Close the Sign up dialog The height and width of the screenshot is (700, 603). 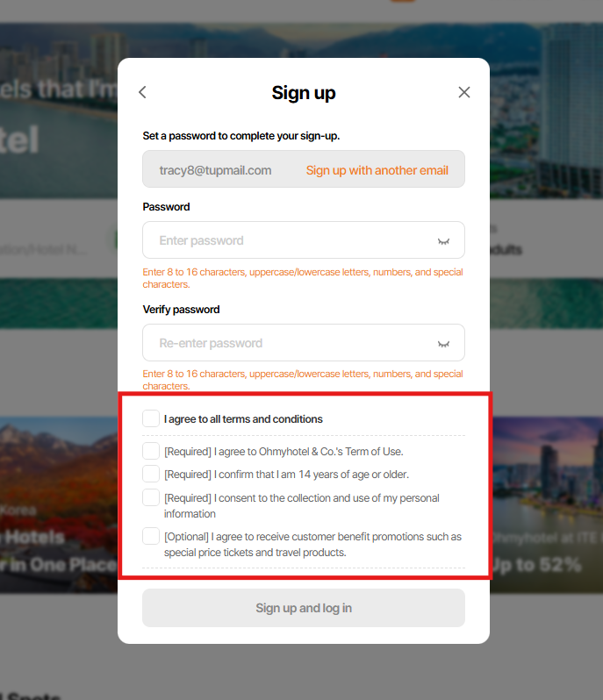[x=464, y=92]
